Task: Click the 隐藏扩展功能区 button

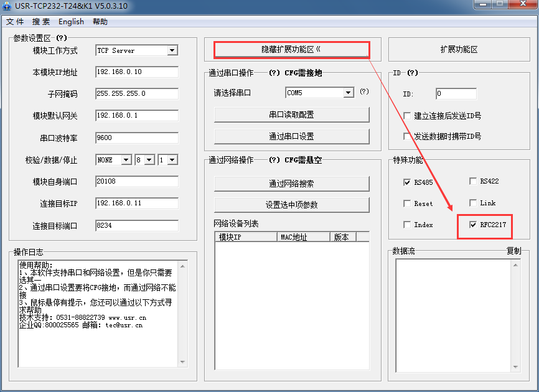Action: (x=291, y=49)
